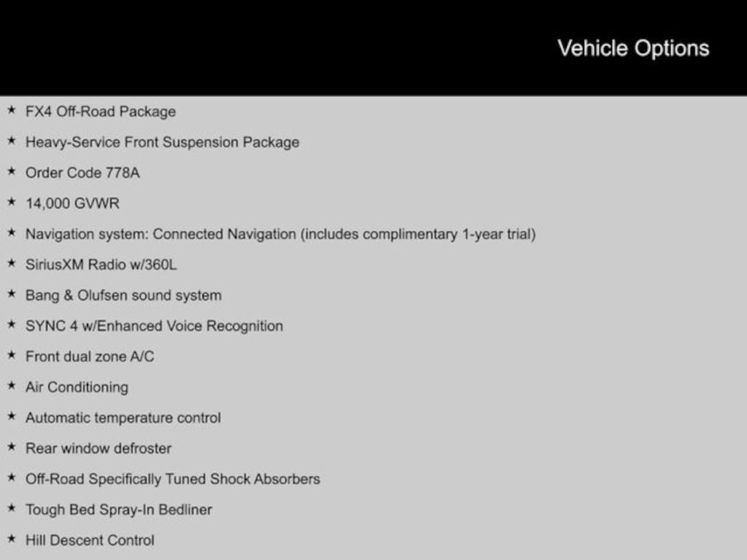This screenshot has height=560, width=747.
Task: Select the Hill Descent Control list item
Action: click(x=90, y=540)
